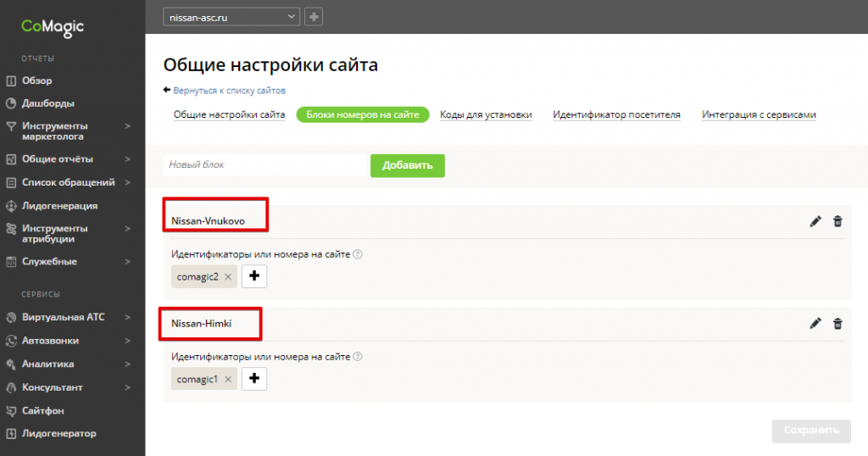The width and height of the screenshot is (868, 456).
Task: Open the Идентификатор посетителя tab
Action: [x=617, y=114]
